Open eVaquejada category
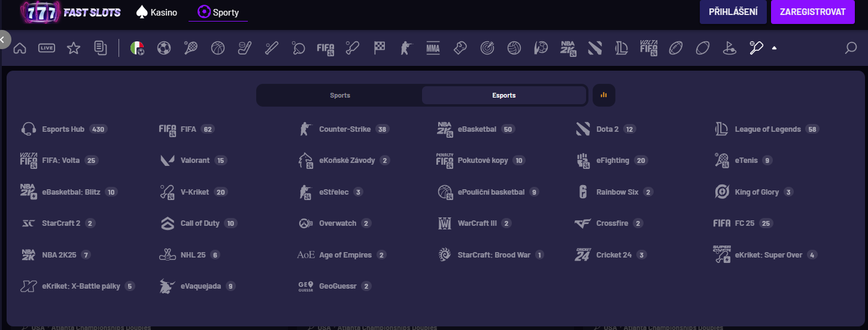The height and width of the screenshot is (330, 868). (198, 286)
